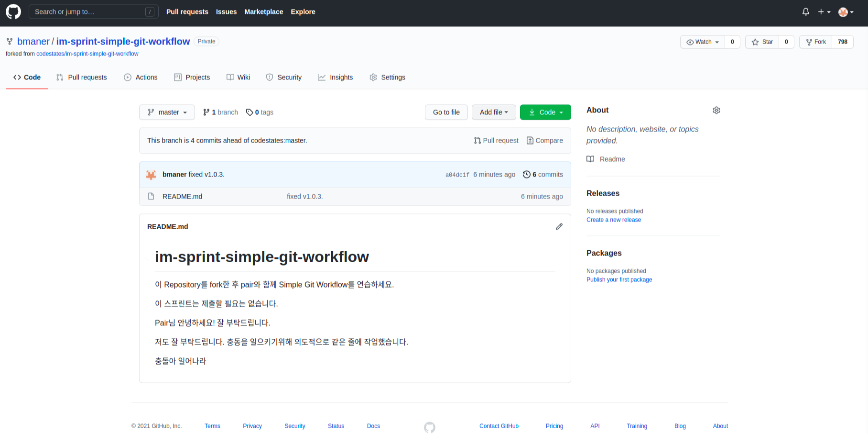Open the Packages heading link
This screenshot has height=434, width=868.
(604, 253)
